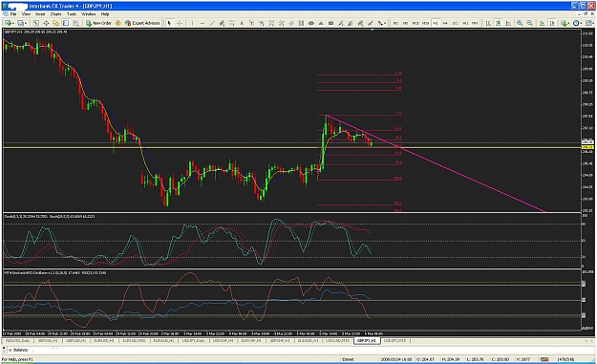The image size is (597, 364).
Task: Click the Zoom In magnifier icon
Action: [520, 23]
